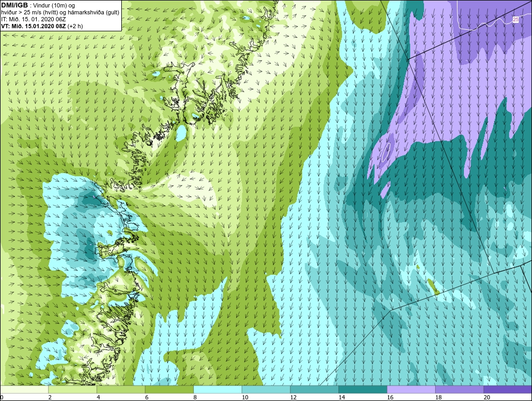Viewport: 532px width, 401px height.
Task: Click the legend value 2
Action: coord(50,397)
